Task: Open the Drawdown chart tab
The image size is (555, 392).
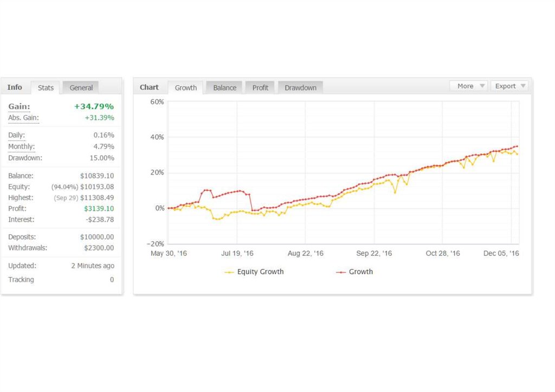Action: tap(300, 87)
